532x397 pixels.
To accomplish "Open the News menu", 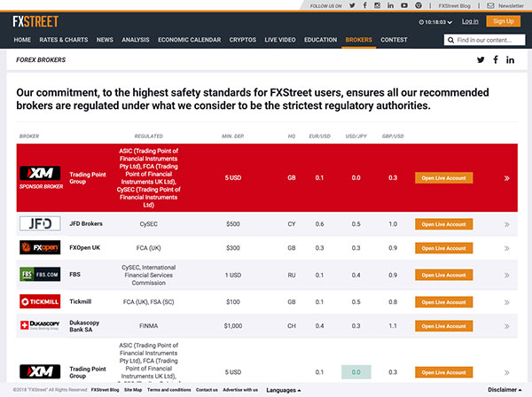I will coord(105,40).
